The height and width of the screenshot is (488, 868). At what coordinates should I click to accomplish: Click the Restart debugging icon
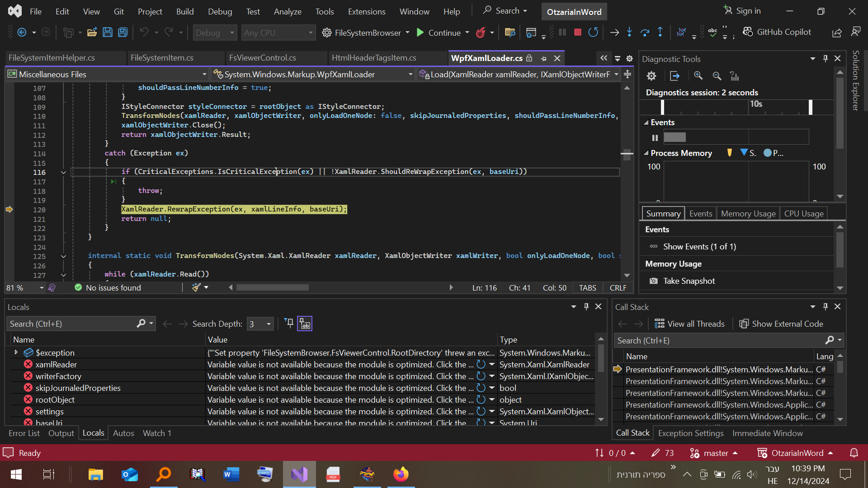593,32
